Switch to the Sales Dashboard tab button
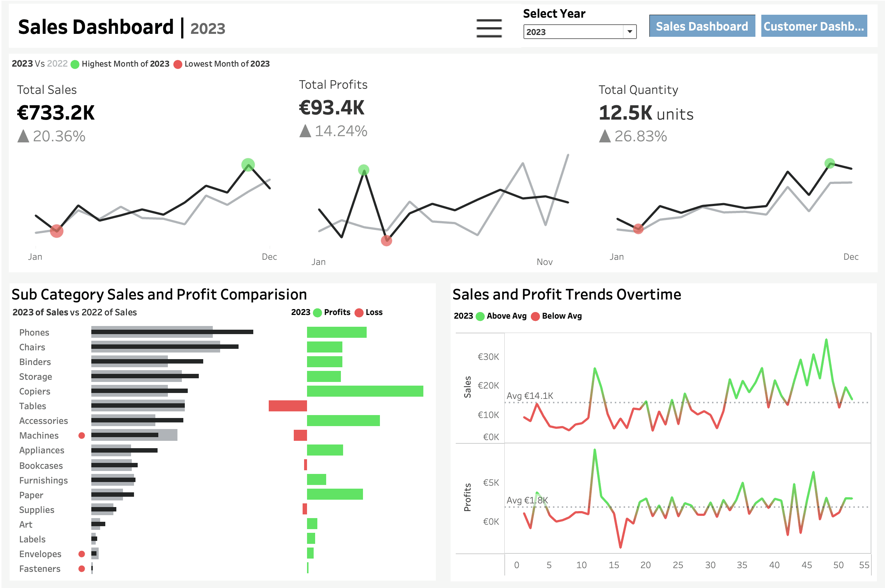Viewport: 885px width, 588px height. pos(702,26)
